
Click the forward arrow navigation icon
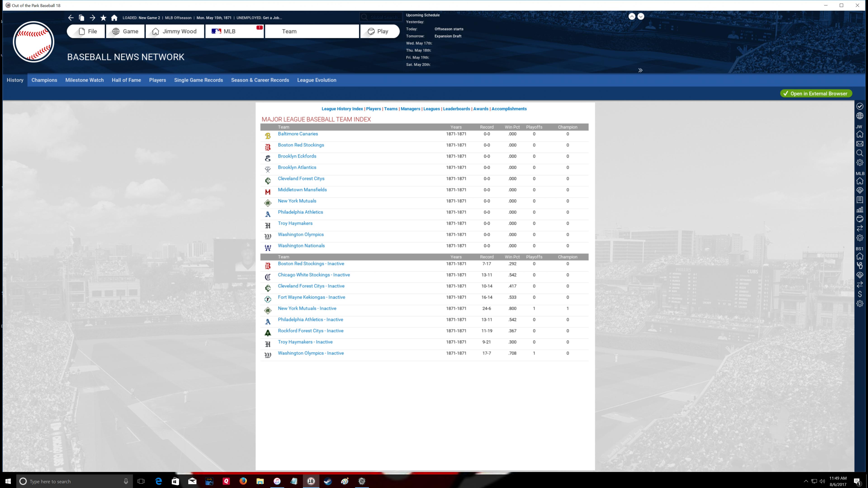click(92, 18)
